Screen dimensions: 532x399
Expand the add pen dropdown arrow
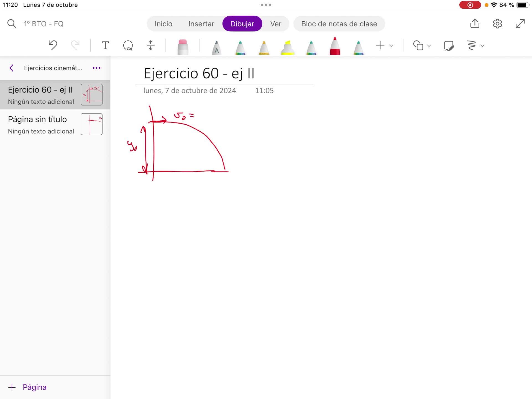point(391,45)
